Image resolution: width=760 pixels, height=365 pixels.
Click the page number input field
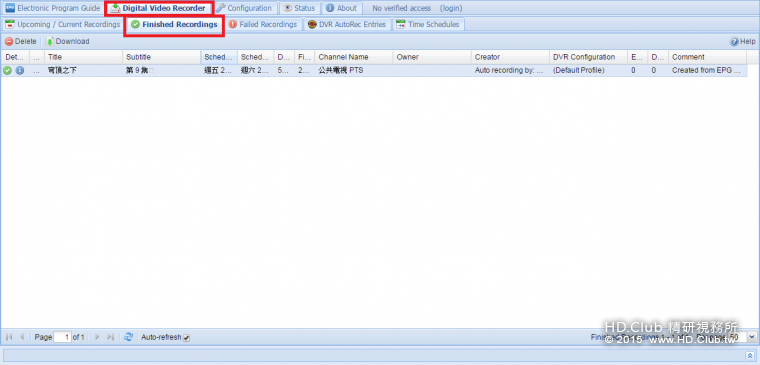pos(62,337)
